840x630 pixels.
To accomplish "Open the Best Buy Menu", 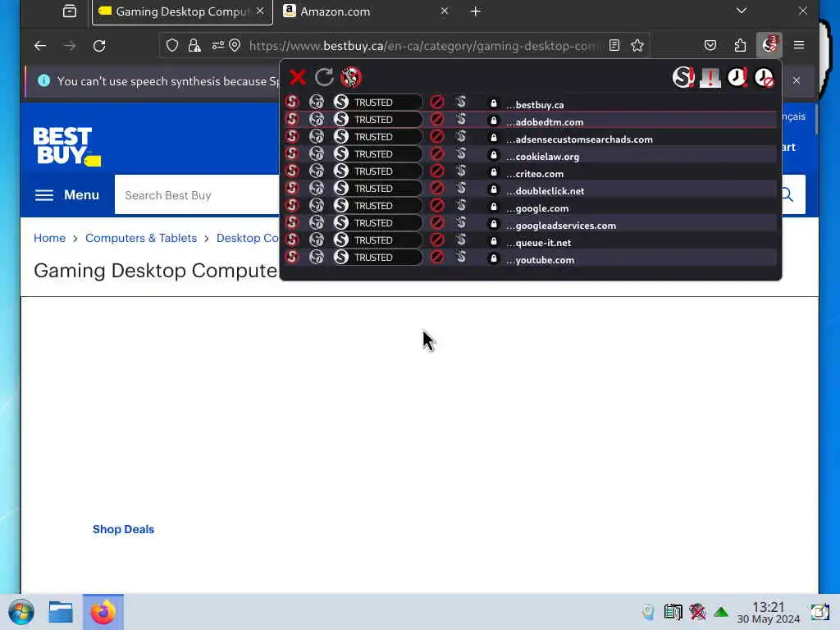I will (67, 195).
